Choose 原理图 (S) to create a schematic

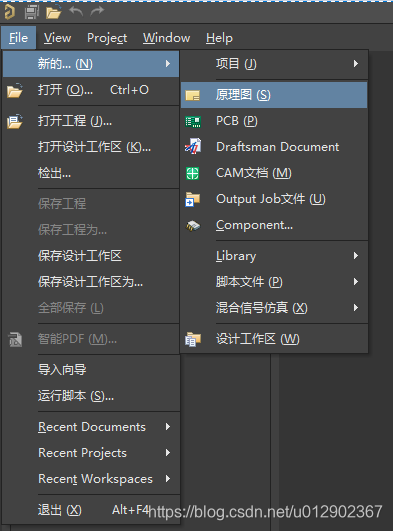[274, 95]
